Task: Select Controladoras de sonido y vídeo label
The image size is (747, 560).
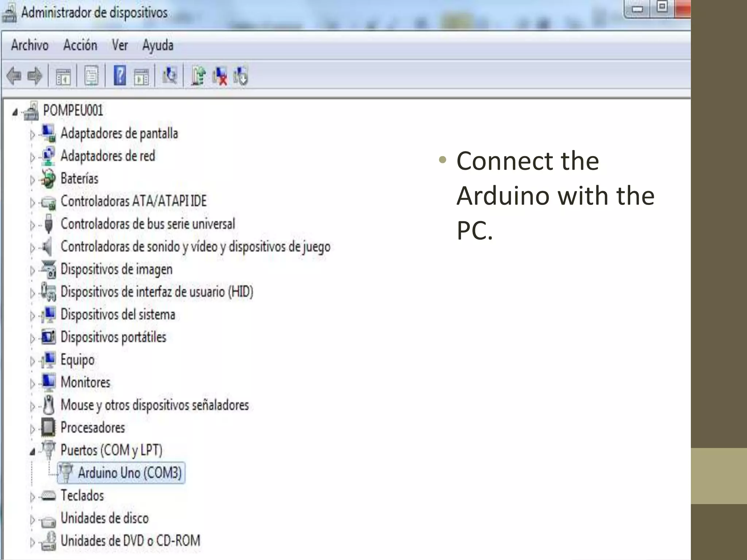Action: [x=196, y=247]
